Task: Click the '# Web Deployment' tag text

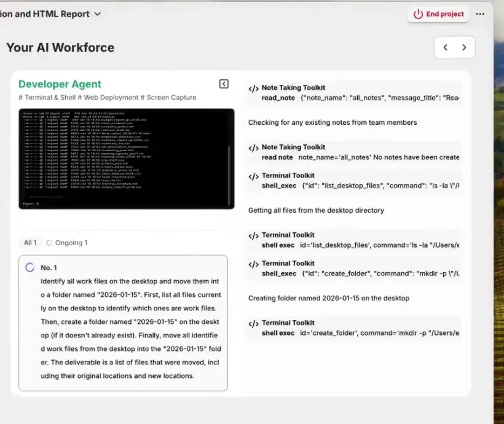Action: tap(108, 98)
